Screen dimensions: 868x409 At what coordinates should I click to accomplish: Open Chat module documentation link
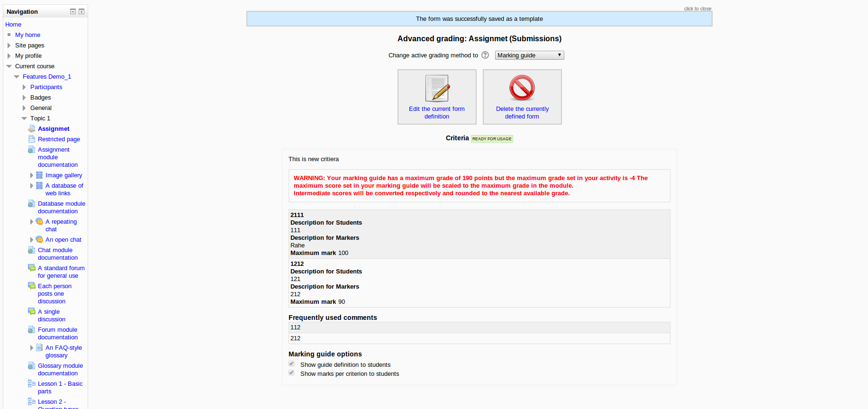pyautogui.click(x=58, y=254)
